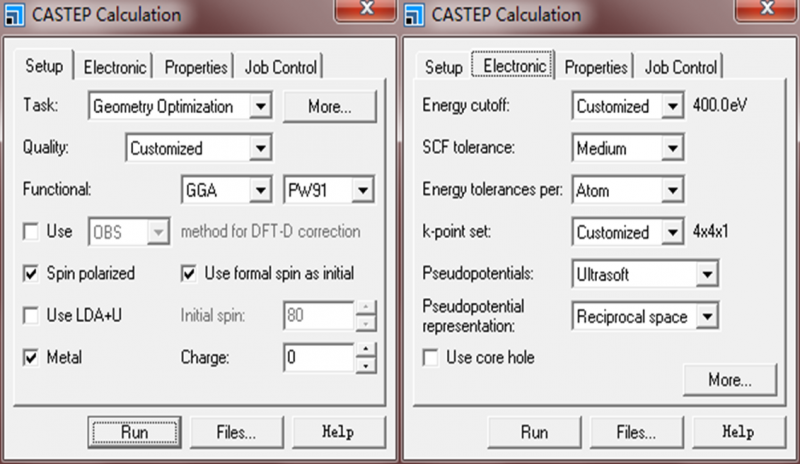Switch to Electronic tab in left dialog

[x=115, y=67]
